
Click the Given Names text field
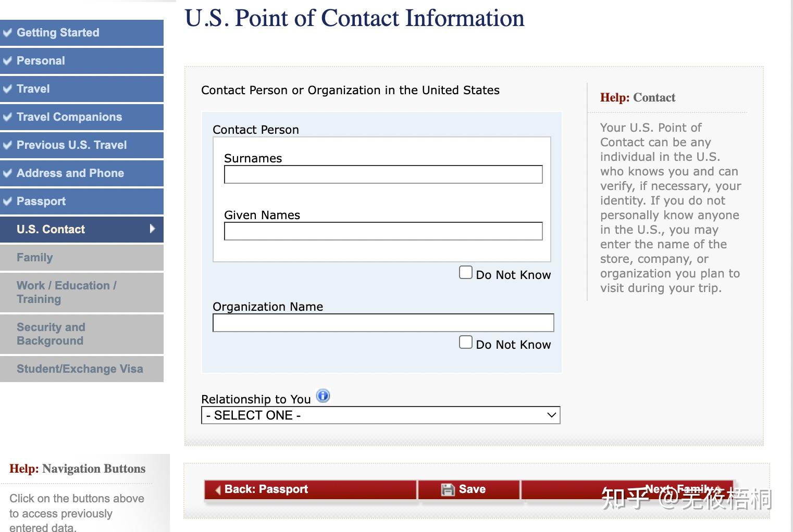(x=383, y=231)
